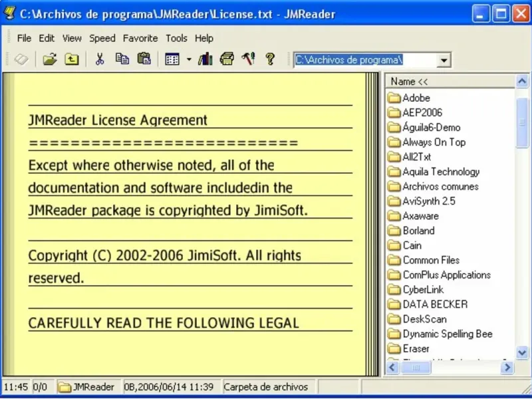
Task: Click the JMReader License Agreement heading
Action: point(118,120)
